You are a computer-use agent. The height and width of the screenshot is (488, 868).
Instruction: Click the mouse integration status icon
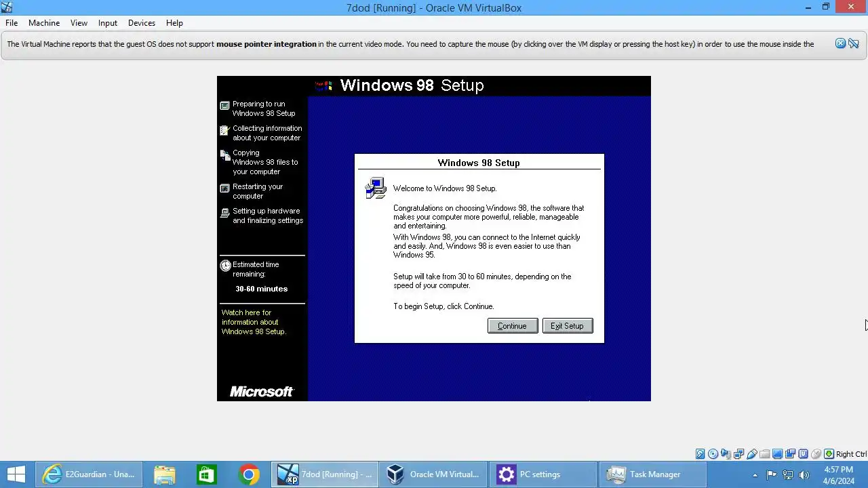click(816, 454)
